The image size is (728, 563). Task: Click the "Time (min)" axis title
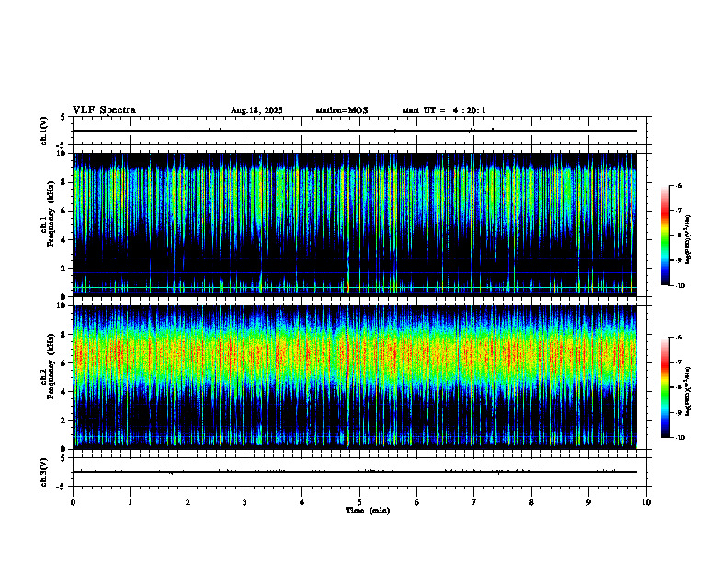click(368, 511)
